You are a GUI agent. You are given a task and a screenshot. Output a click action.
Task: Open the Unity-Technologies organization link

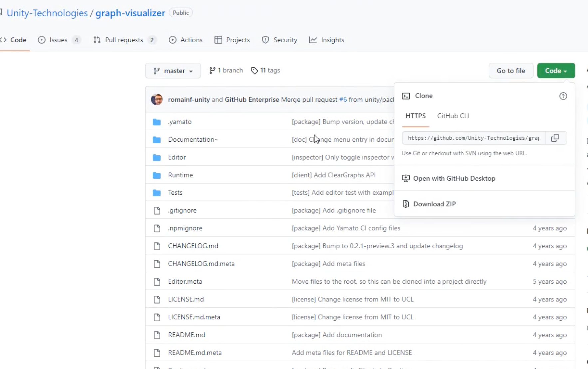[x=47, y=13]
